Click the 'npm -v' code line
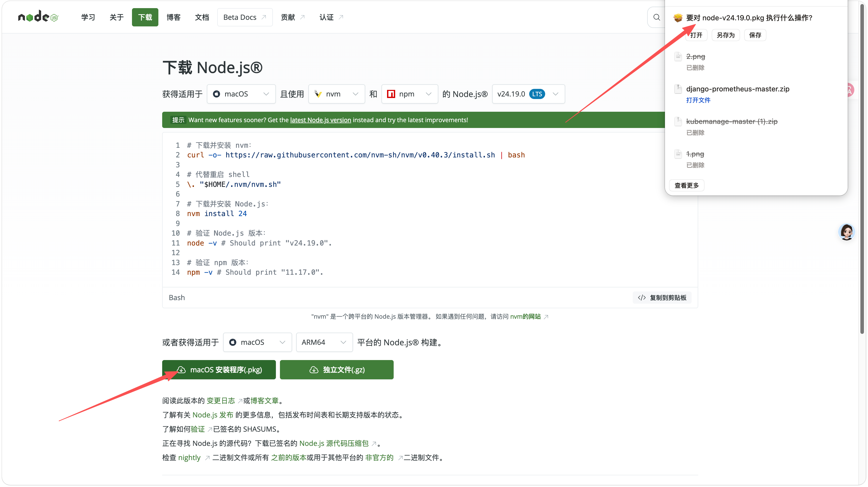This screenshot has width=868, height=487. click(x=255, y=272)
